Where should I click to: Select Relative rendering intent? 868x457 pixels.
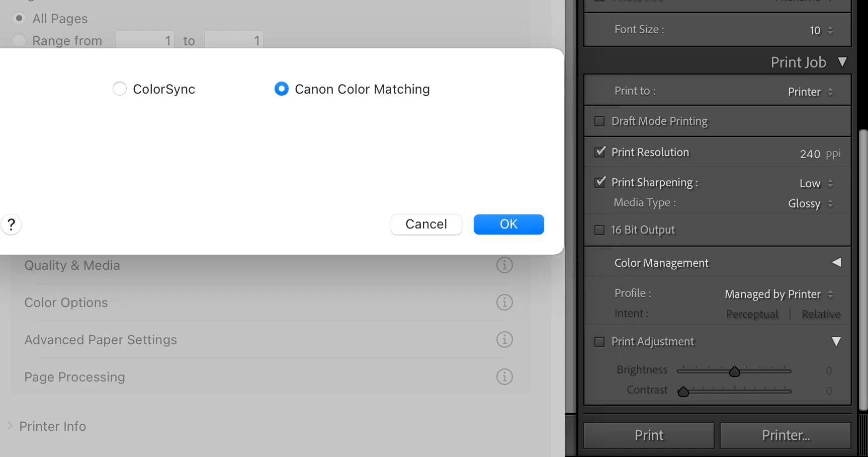point(821,314)
